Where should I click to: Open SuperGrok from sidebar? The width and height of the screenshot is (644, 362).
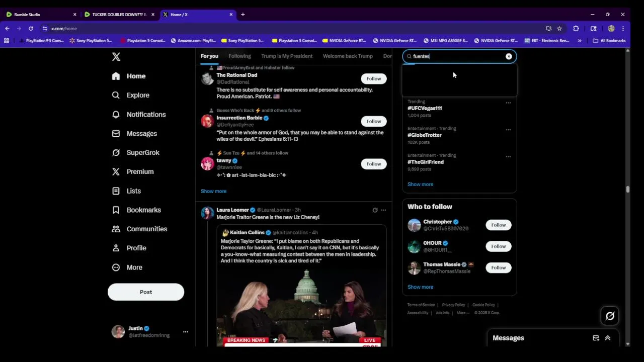(135, 152)
